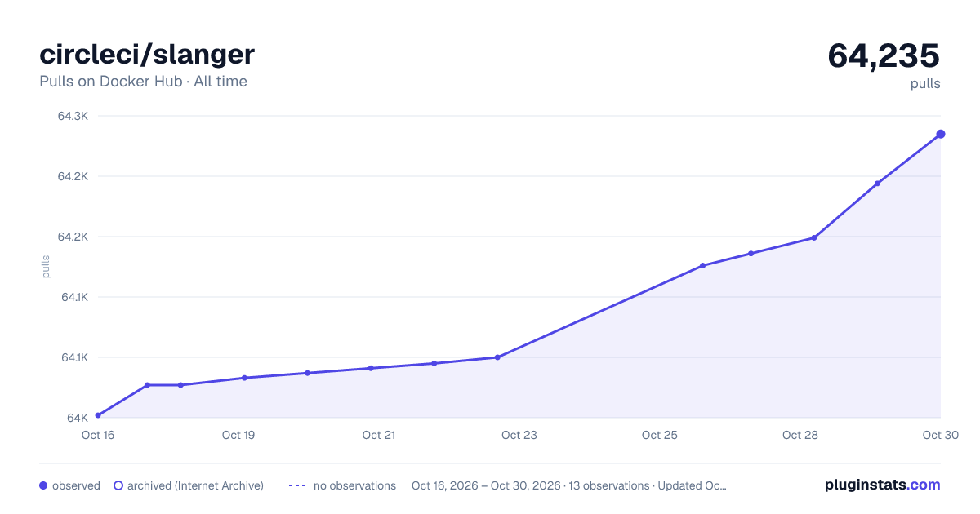Click the 64K y-axis label
The width and height of the screenshot is (980, 514).
click(78, 418)
